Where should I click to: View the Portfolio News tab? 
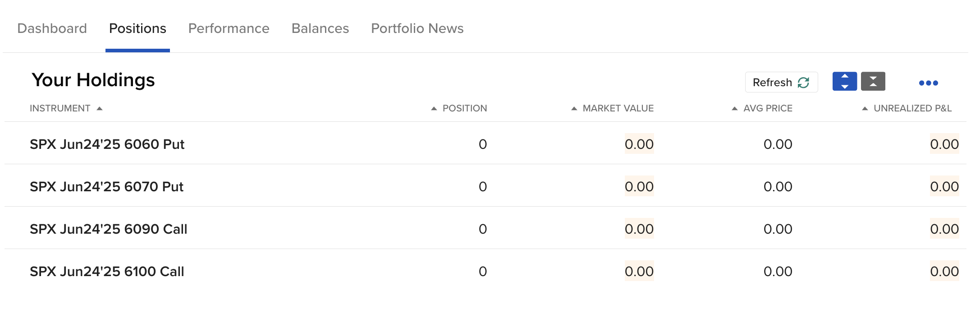[x=417, y=28]
